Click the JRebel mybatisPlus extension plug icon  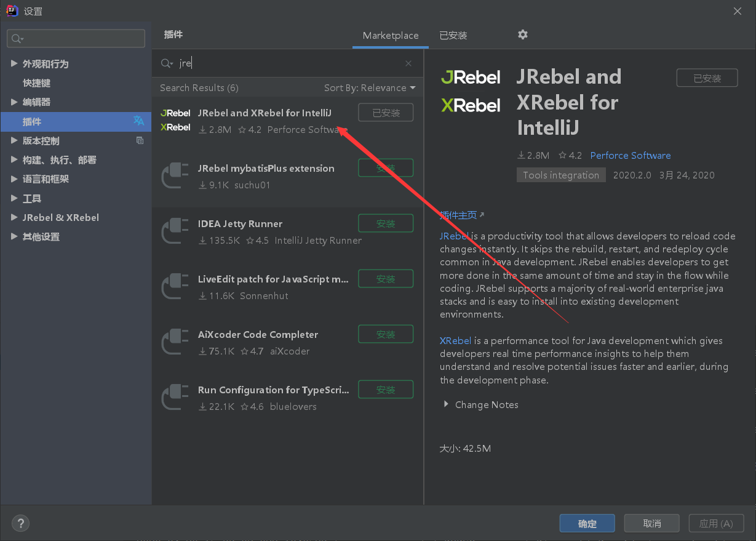175,175
